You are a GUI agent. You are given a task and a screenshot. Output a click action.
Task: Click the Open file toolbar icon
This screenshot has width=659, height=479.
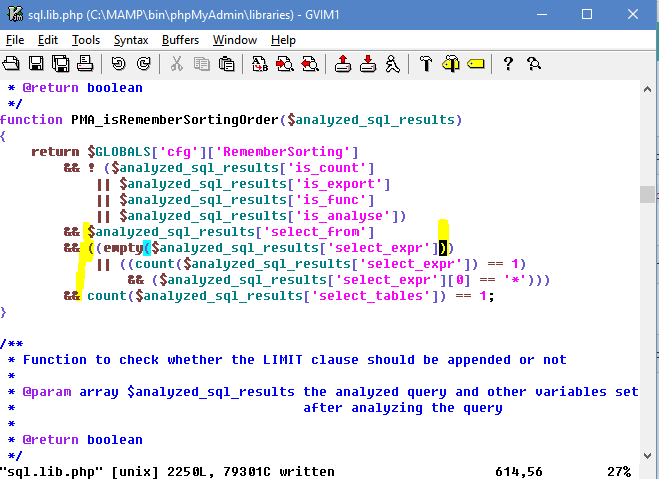click(x=11, y=64)
